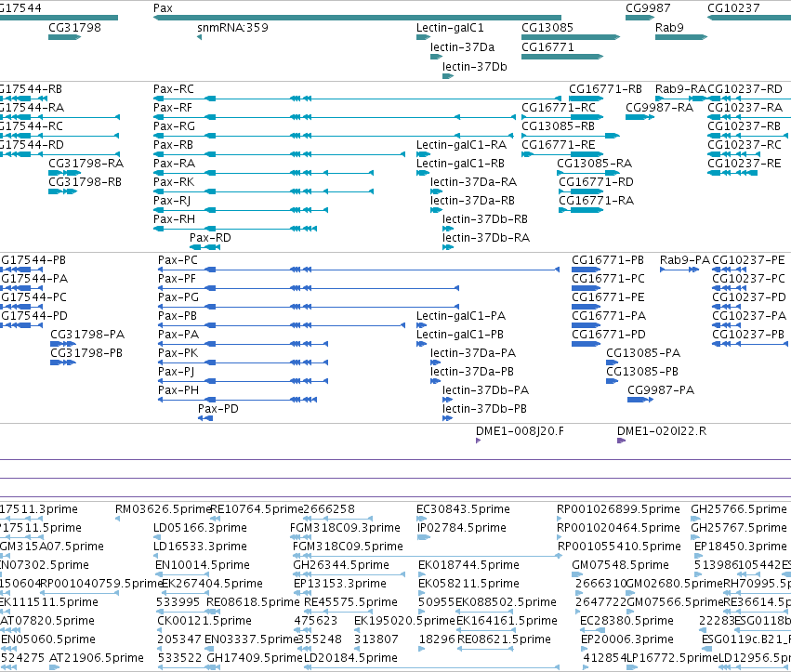Open the LD05166.3prime EST label

pyautogui.click(x=200, y=528)
